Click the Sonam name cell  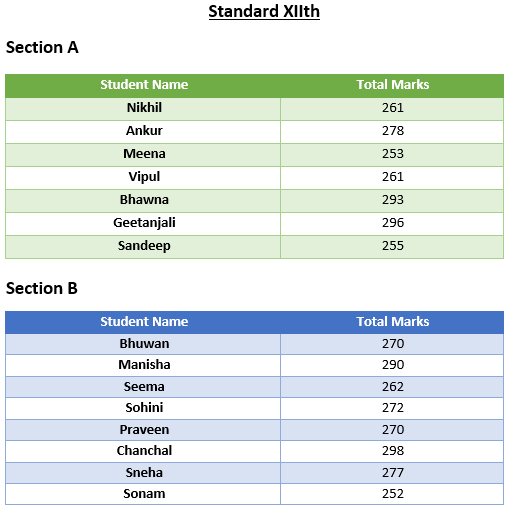(143, 494)
